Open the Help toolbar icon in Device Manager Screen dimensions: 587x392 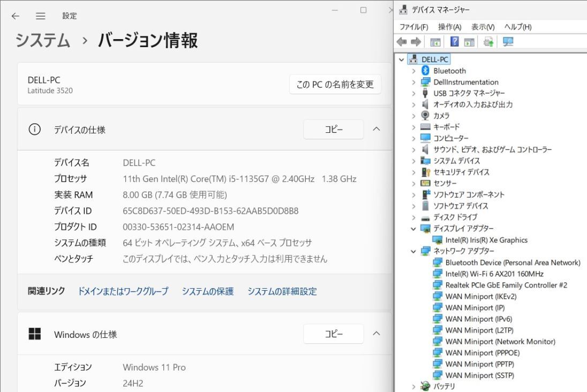coord(454,42)
